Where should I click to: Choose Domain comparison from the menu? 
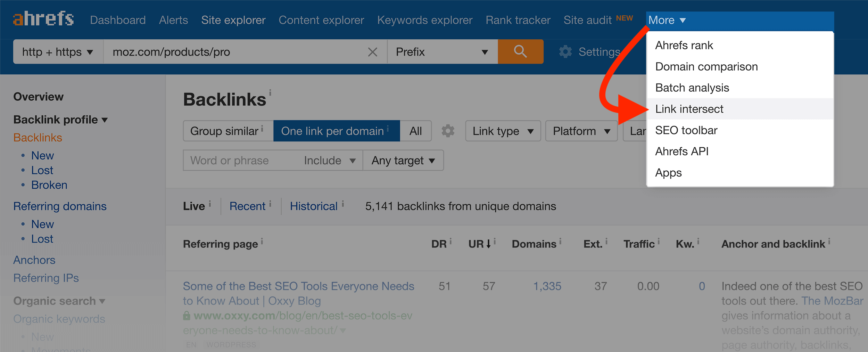point(740,67)
